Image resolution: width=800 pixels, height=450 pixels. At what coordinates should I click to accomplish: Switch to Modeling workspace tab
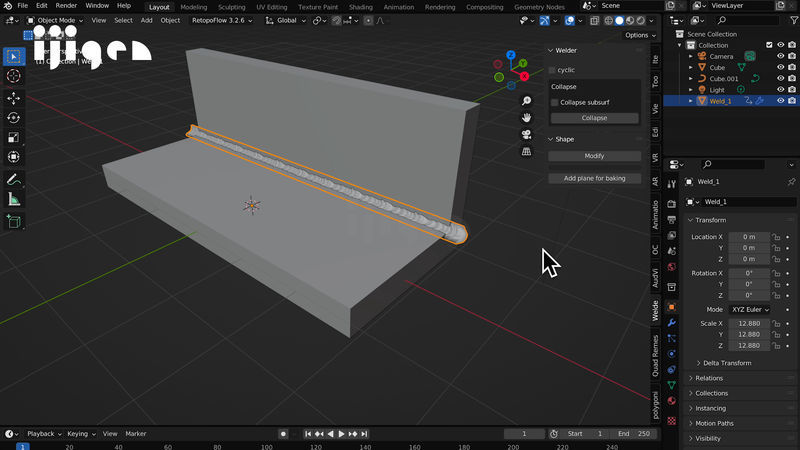[x=194, y=7]
